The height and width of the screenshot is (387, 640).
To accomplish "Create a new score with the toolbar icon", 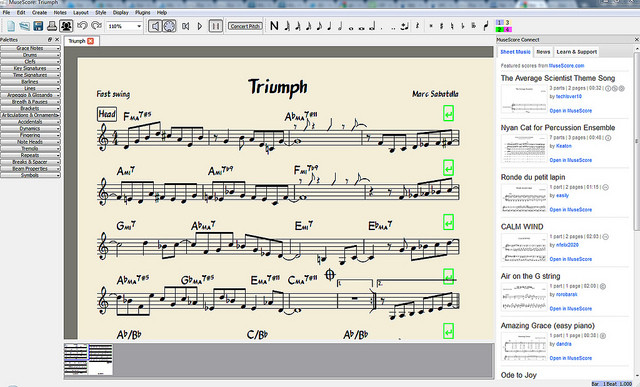I will 11,26.
